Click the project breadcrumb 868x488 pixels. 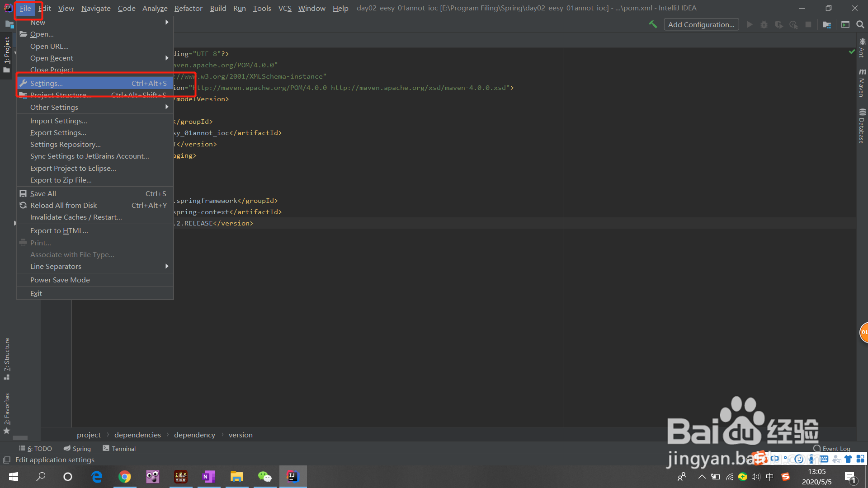click(89, 435)
